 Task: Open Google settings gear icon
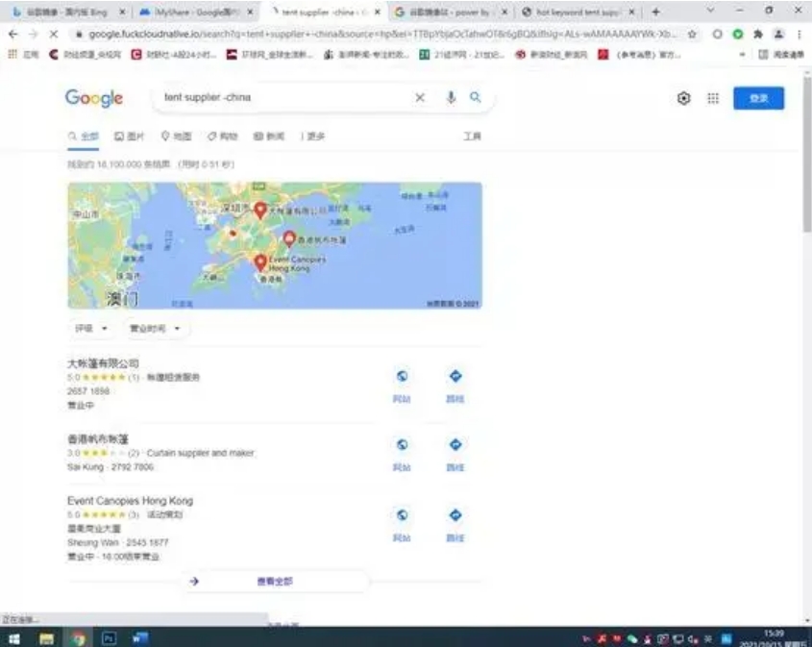coord(683,98)
